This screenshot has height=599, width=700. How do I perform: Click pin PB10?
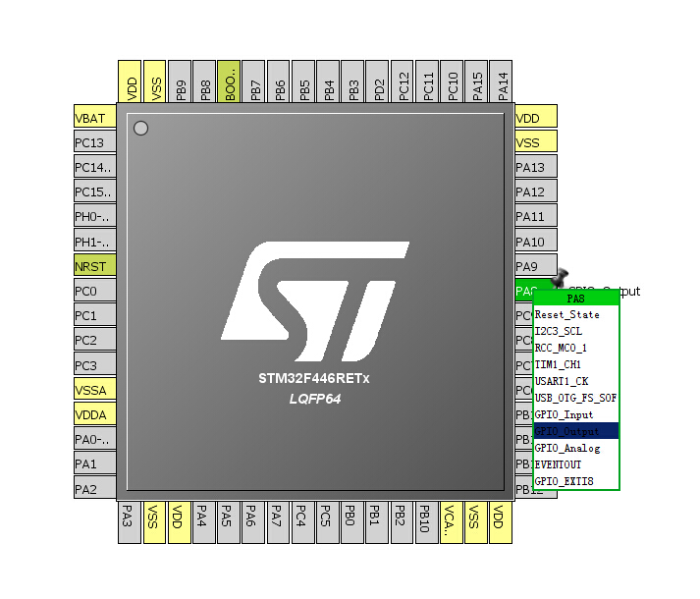427,522
